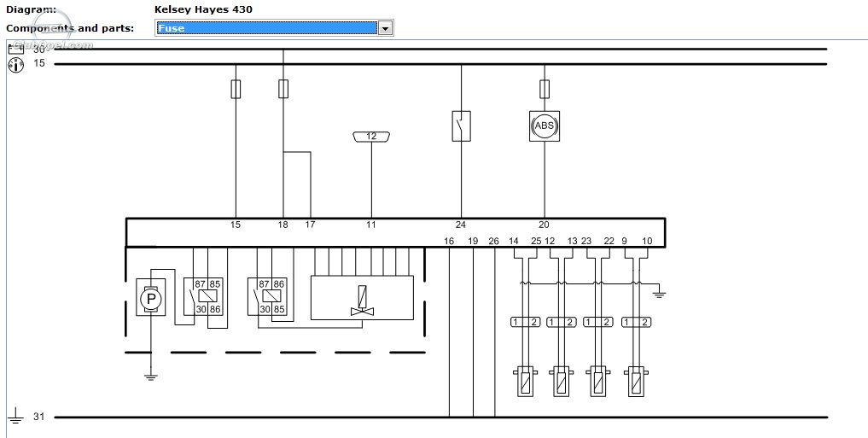This screenshot has height=438, width=868.
Task: Click the ground symbol below the pump motor
Action: coord(150,377)
